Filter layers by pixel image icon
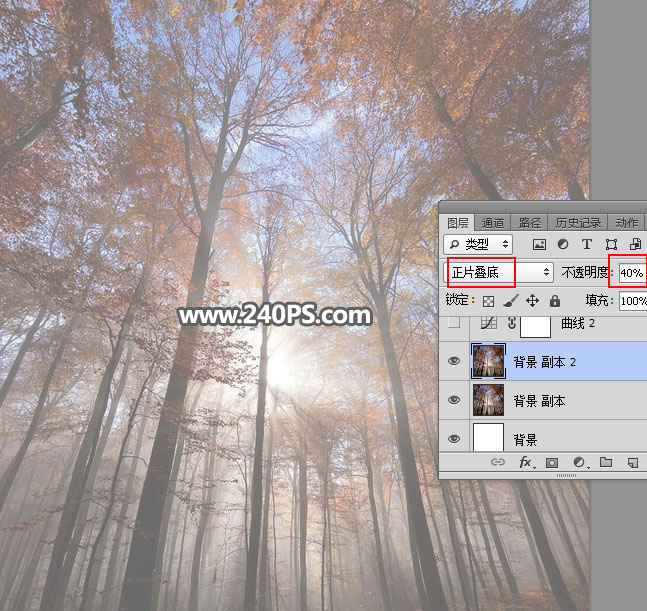Viewport: 647px width, 611px height. pos(539,245)
